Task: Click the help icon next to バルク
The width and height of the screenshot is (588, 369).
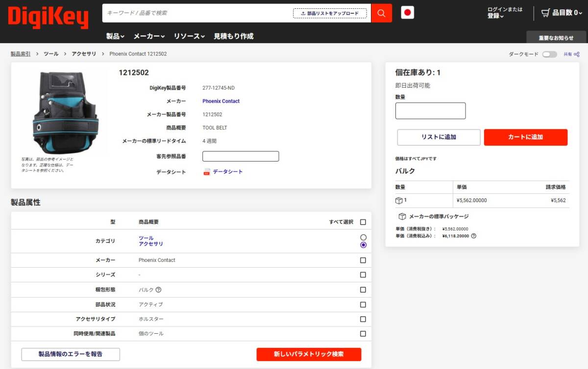Action: (x=158, y=290)
